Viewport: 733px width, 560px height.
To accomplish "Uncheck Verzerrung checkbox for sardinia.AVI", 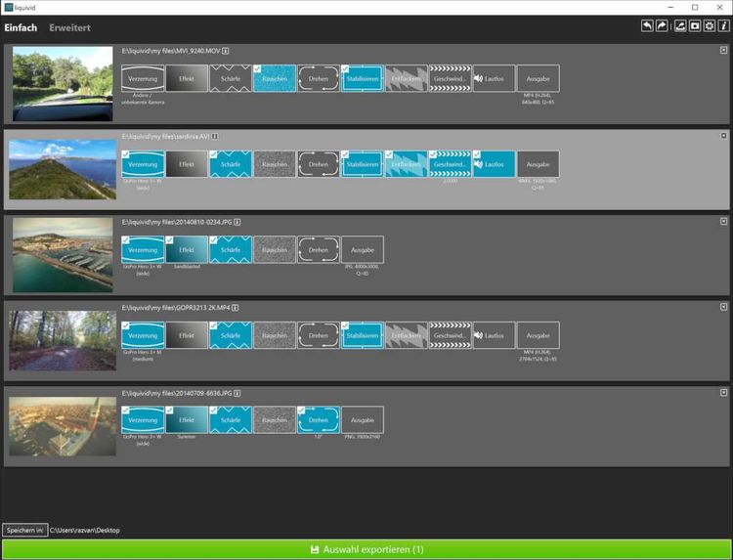I will click(x=126, y=154).
